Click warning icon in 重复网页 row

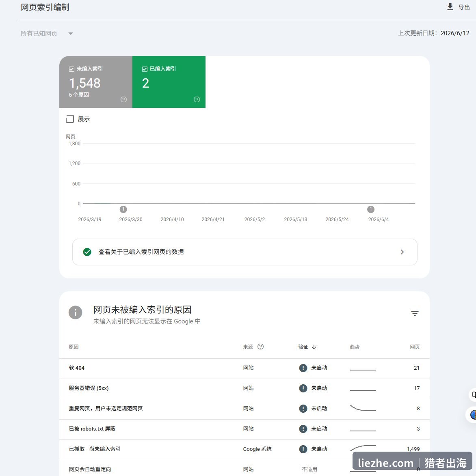point(303,409)
